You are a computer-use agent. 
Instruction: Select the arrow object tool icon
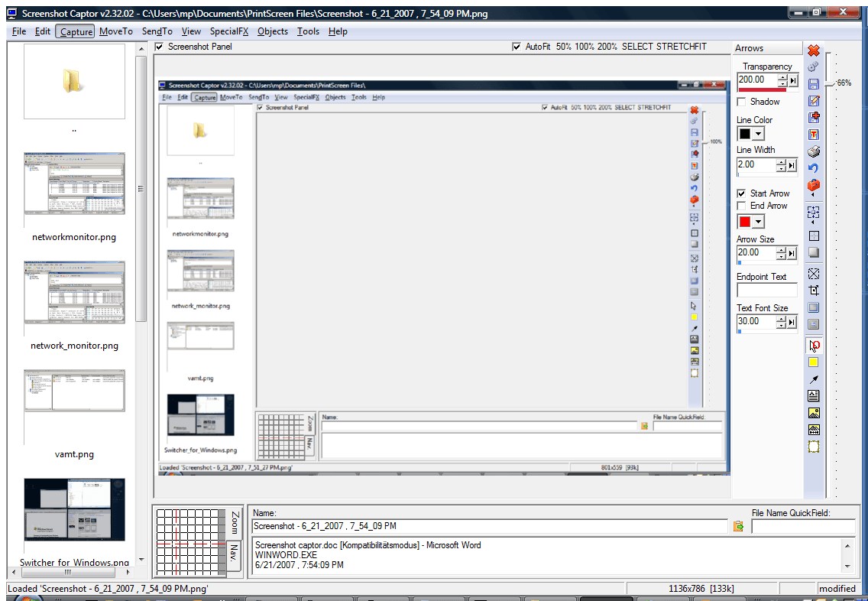point(814,379)
